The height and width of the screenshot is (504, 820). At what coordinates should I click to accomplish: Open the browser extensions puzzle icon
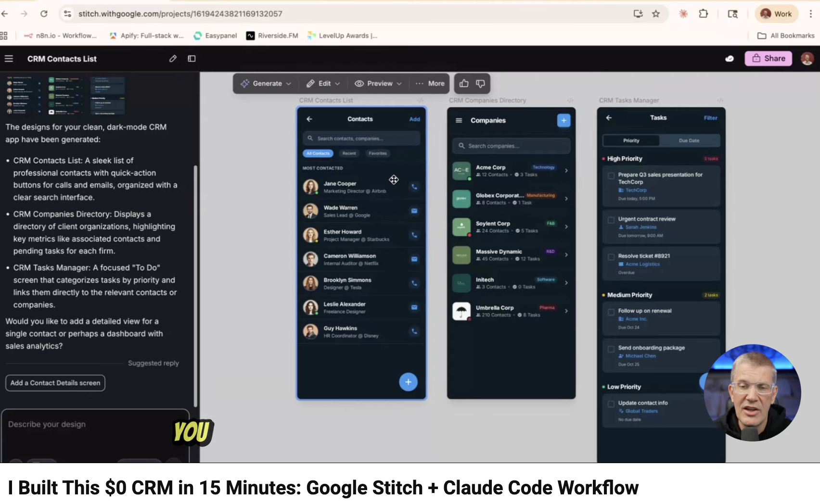pyautogui.click(x=703, y=13)
